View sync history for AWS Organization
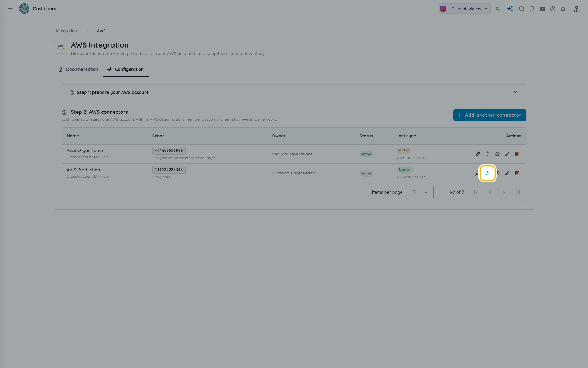 click(497, 154)
